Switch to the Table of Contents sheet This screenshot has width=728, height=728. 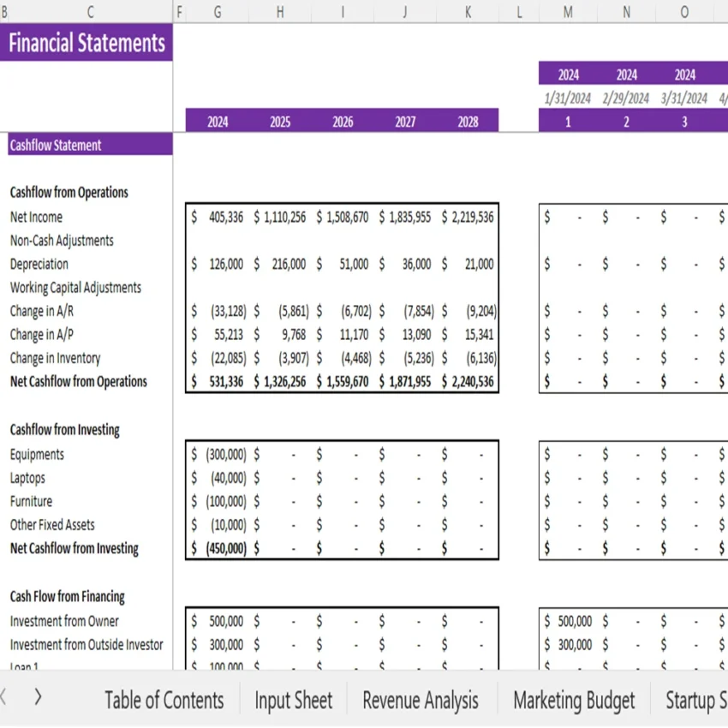tap(164, 700)
